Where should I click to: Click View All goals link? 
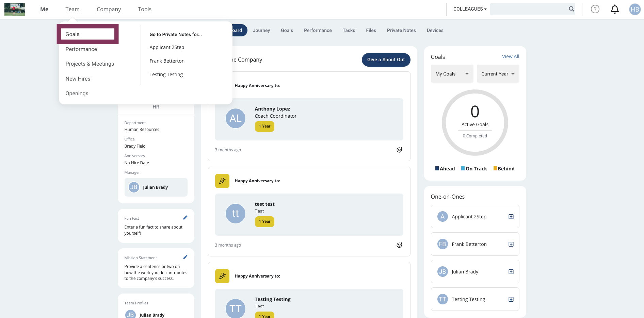(511, 56)
